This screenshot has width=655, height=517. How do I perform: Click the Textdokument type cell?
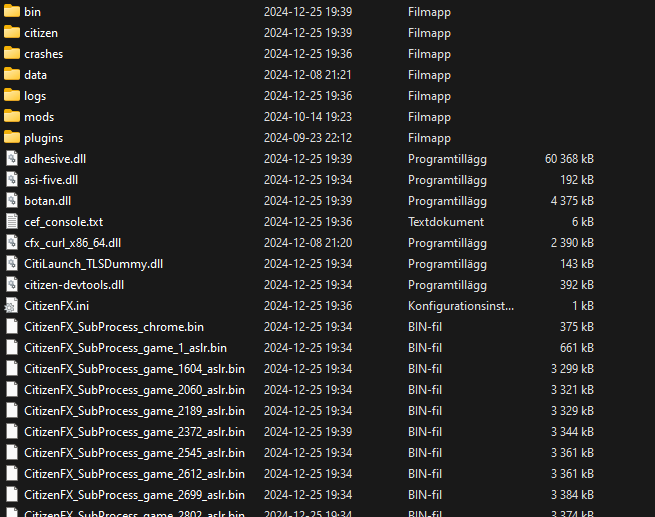pyautogui.click(x=446, y=222)
